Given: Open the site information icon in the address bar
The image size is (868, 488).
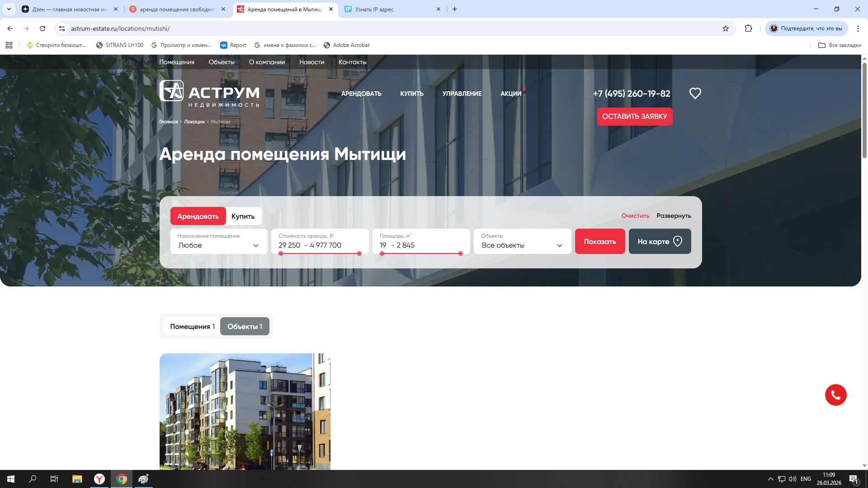Looking at the screenshot, I should click(62, 28).
